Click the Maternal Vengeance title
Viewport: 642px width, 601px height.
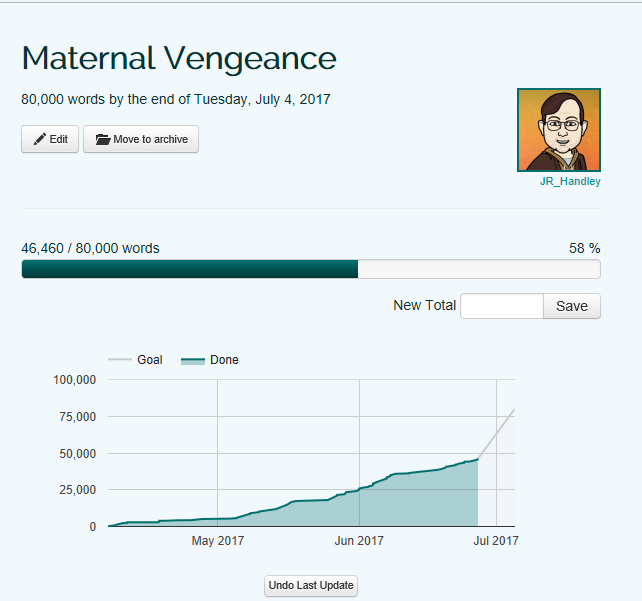(x=179, y=58)
